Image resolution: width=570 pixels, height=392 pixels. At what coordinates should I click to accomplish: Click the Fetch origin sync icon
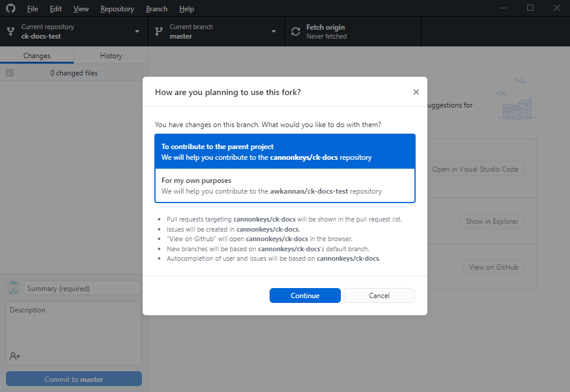[x=296, y=31]
